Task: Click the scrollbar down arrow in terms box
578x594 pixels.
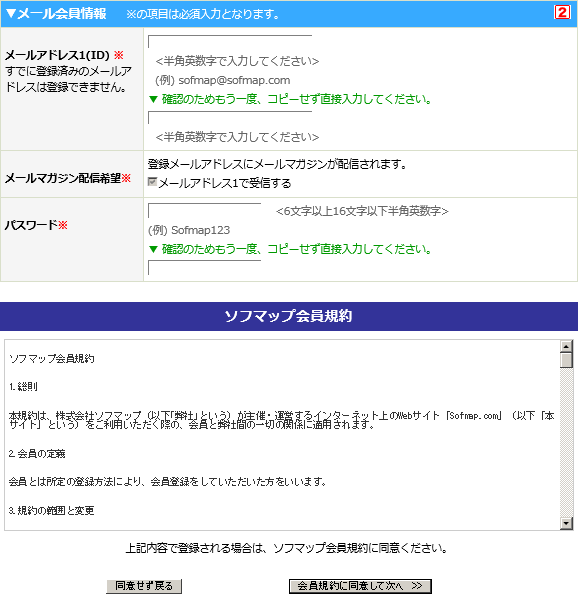Action: pyautogui.click(x=566, y=523)
